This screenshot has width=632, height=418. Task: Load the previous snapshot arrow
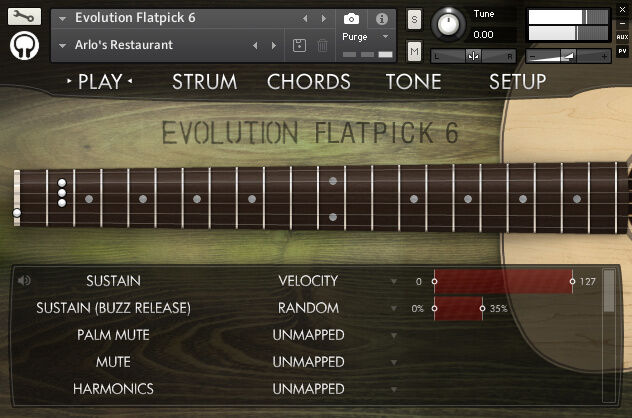point(255,46)
